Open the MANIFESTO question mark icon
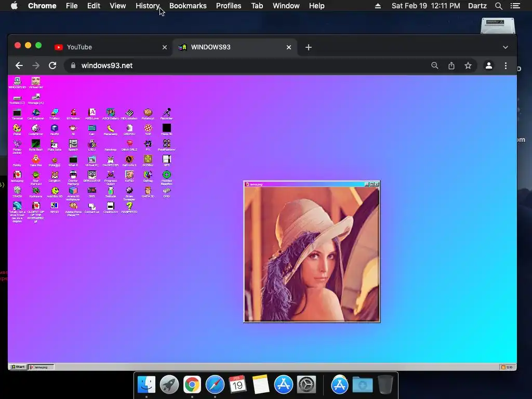The image size is (532, 399). (x=129, y=208)
